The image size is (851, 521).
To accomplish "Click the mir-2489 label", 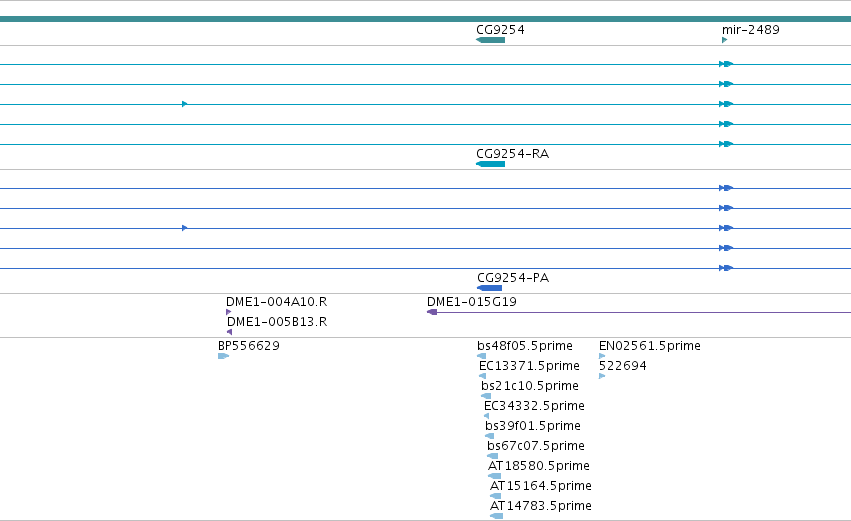I will [751, 30].
